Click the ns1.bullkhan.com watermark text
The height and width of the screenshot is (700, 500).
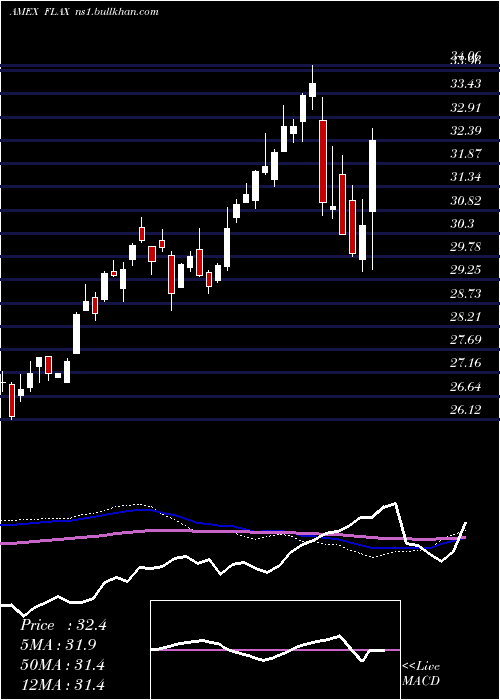[x=116, y=12]
